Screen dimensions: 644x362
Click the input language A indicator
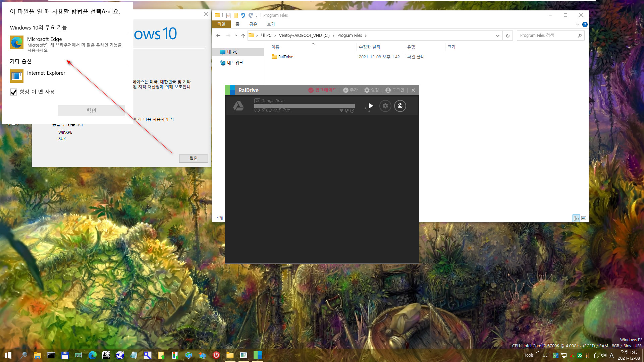point(612,355)
